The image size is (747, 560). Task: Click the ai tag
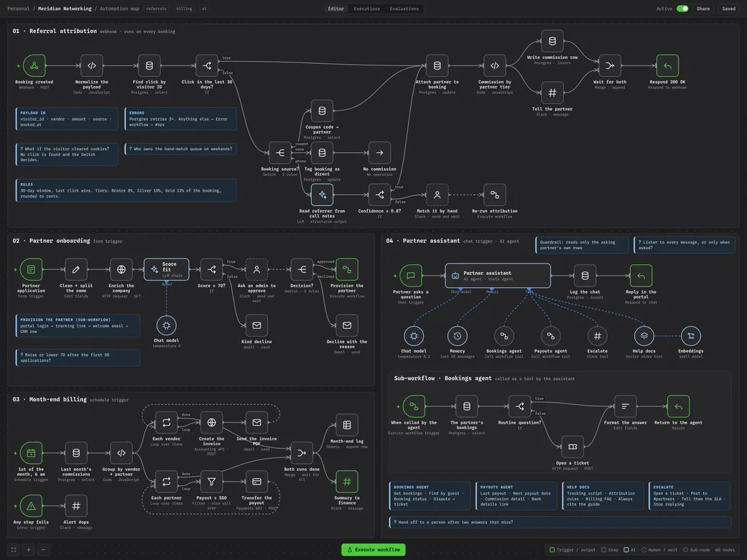[204, 9]
